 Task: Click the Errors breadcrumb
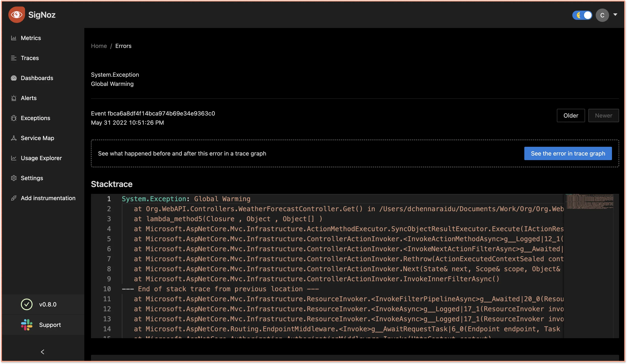tap(123, 46)
